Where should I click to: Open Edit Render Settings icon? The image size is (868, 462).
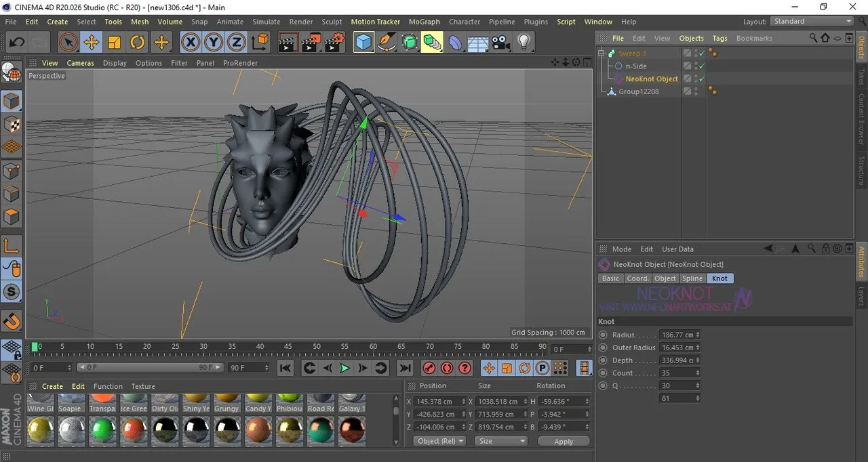[334, 43]
